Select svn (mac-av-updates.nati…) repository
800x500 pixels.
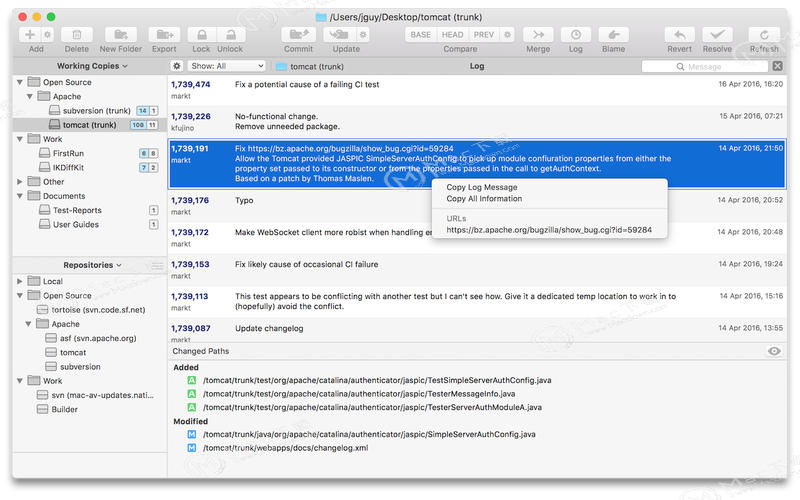tap(90, 395)
